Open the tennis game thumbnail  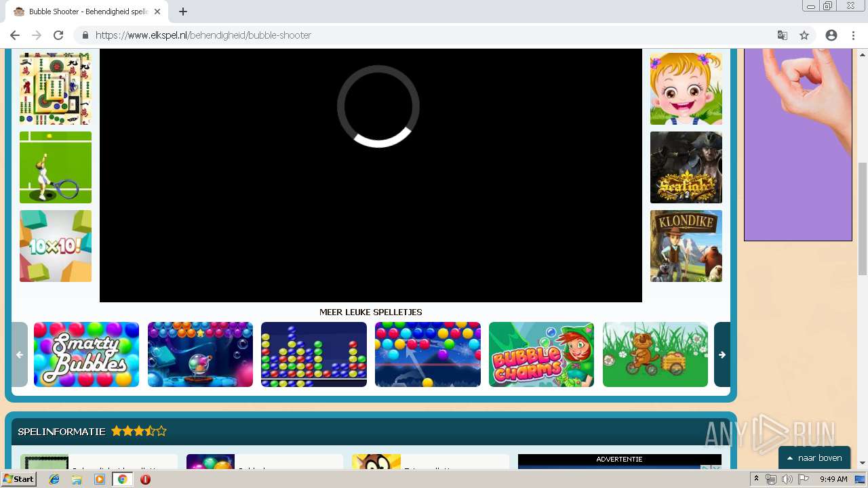56,167
